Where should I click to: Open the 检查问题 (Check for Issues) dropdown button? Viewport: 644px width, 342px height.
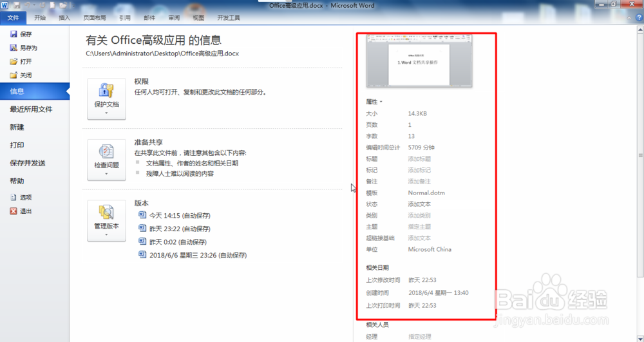[x=106, y=160]
